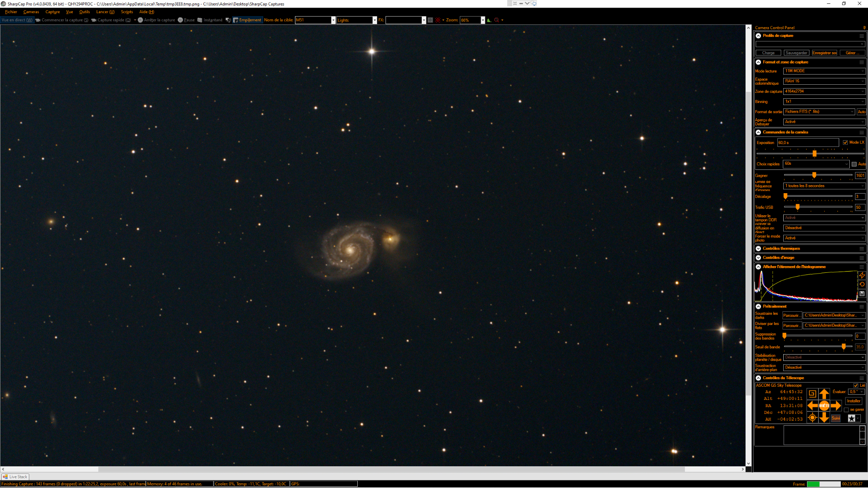Open the Prétraitement panel options menu

(x=862, y=307)
